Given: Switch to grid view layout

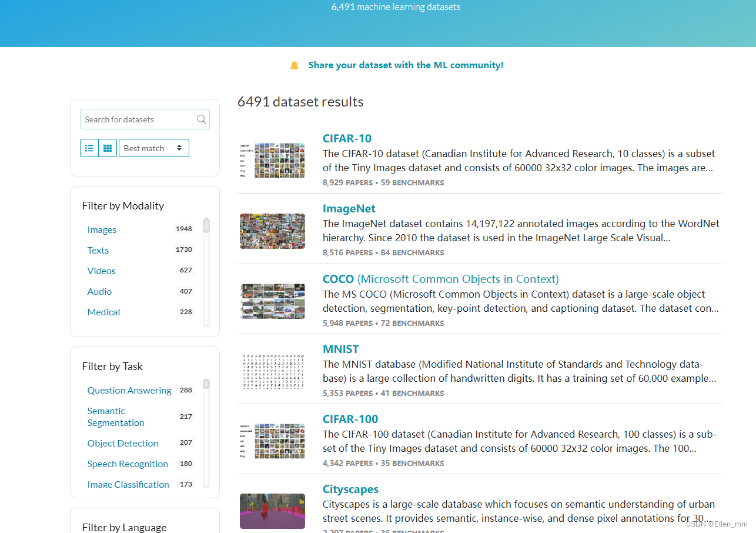Looking at the screenshot, I should pyautogui.click(x=108, y=148).
